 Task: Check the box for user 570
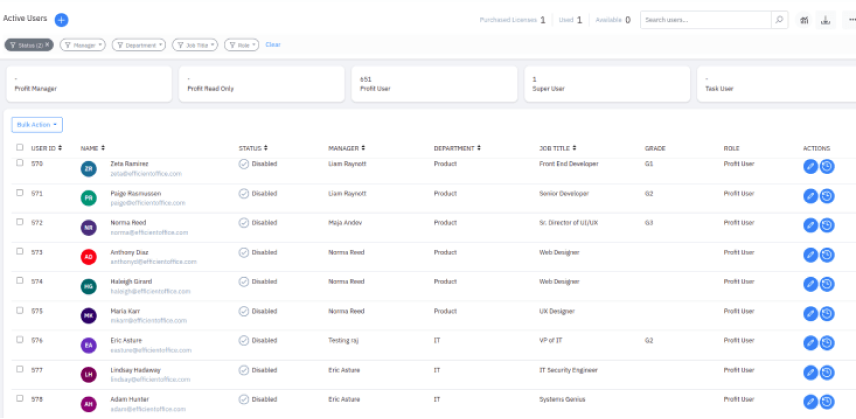(x=20, y=163)
